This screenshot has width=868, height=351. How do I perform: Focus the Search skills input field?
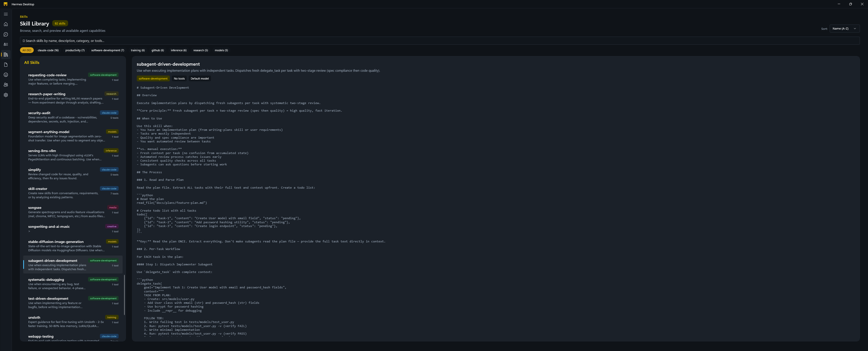440,41
